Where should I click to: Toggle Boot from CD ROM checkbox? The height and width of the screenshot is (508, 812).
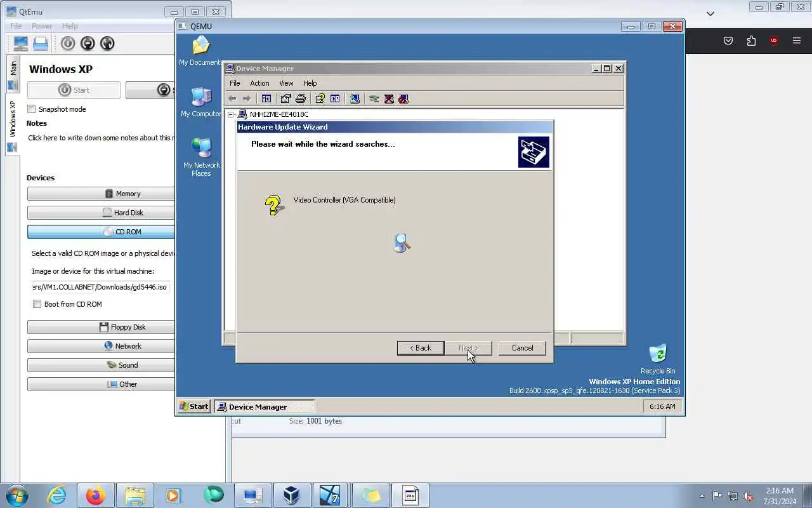(37, 304)
